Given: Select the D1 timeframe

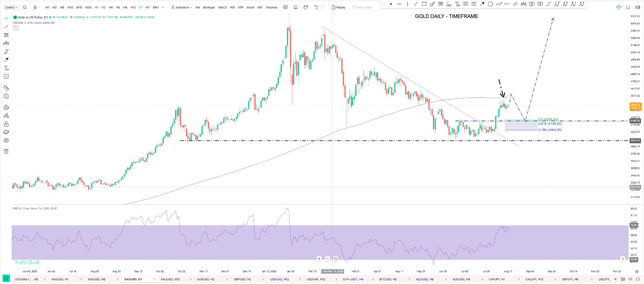Looking at the screenshot, I should point(141,7).
